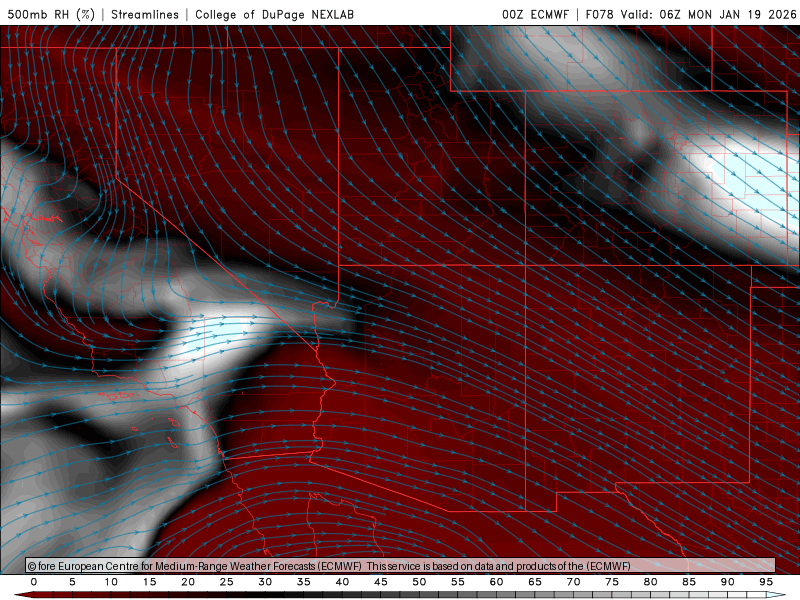
Task: Select the "65" color scale label
Action: point(535,582)
